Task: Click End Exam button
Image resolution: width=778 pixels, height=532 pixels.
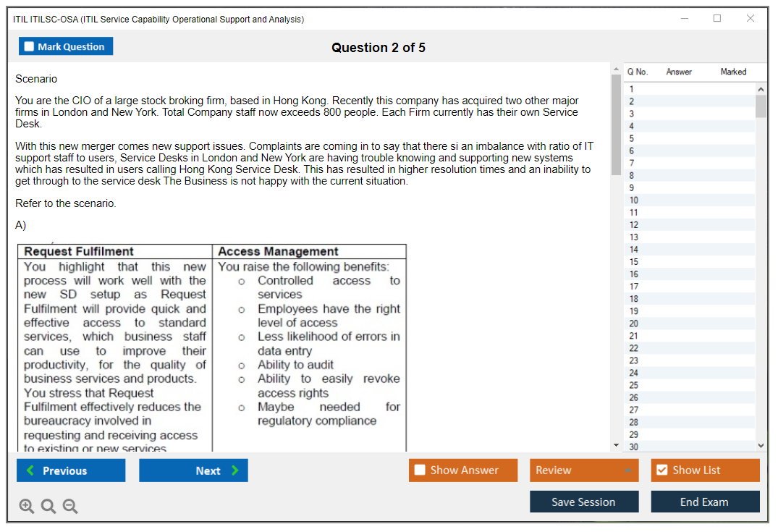Action: [704, 502]
